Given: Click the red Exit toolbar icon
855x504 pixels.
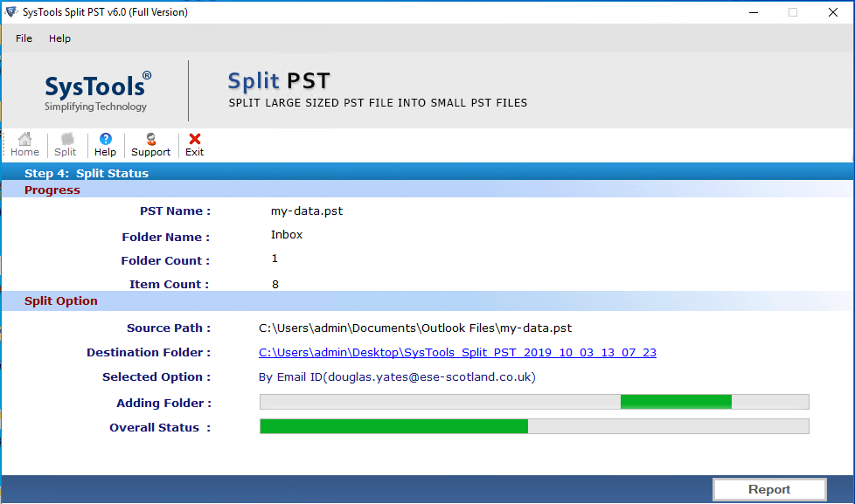Looking at the screenshot, I should (x=195, y=145).
